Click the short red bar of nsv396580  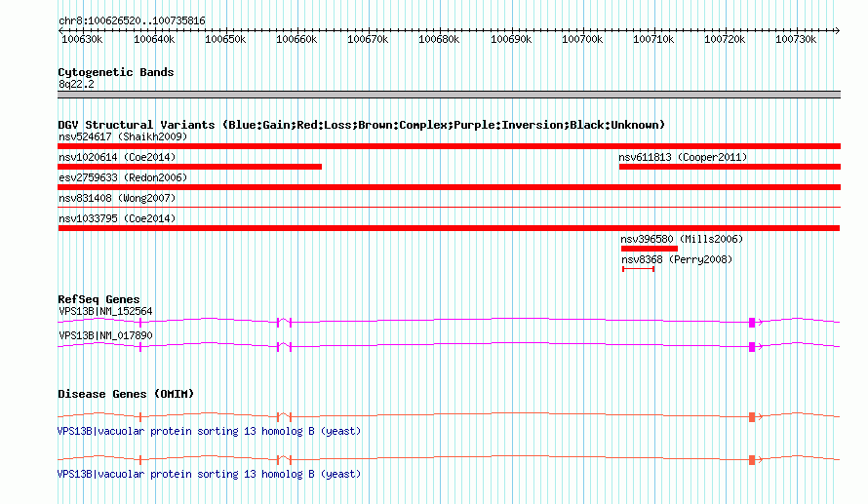click(x=650, y=249)
